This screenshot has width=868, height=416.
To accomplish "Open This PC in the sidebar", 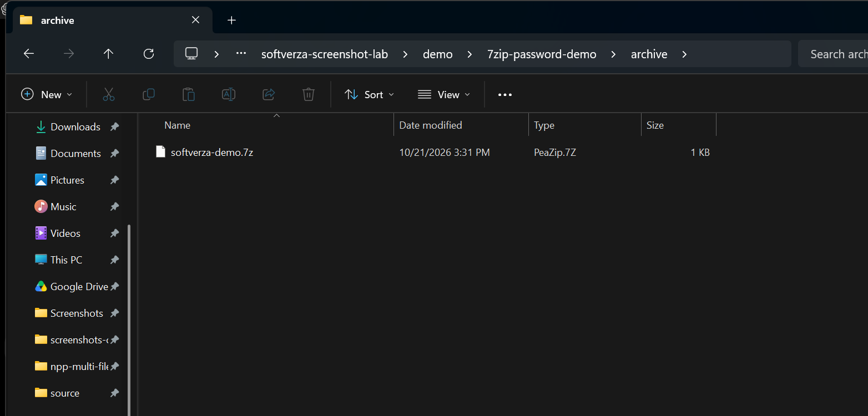I will pos(66,260).
